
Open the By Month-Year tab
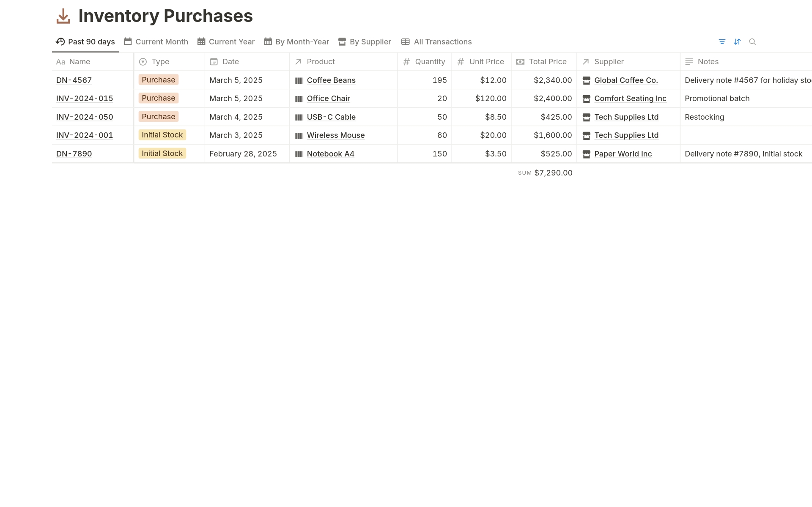[x=296, y=42]
